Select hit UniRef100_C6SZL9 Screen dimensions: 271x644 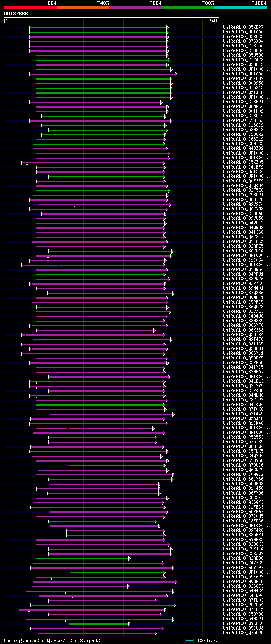[x=243, y=139]
